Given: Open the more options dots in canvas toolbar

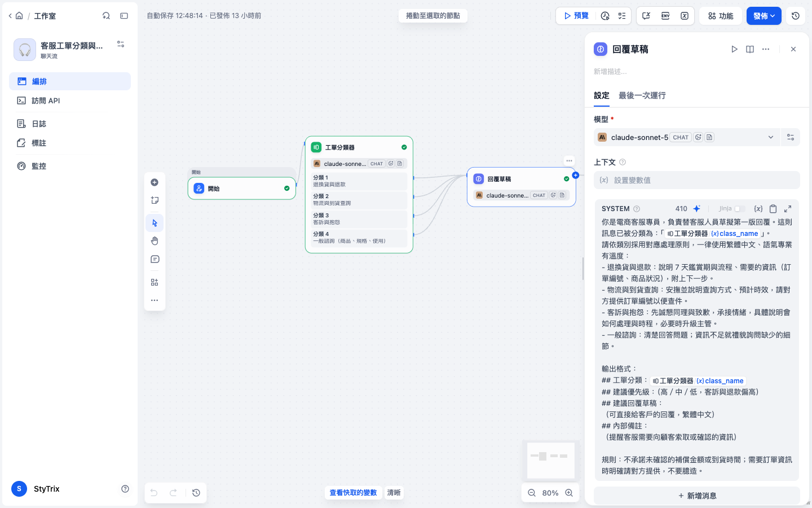Looking at the screenshot, I should click(x=155, y=300).
